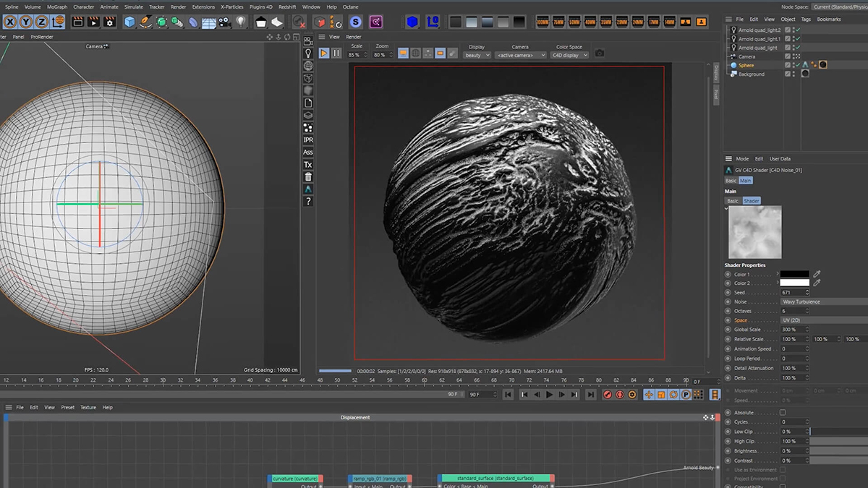This screenshot has height=488, width=868.
Task: Open the X-Particles menu
Action: pyautogui.click(x=232, y=7)
